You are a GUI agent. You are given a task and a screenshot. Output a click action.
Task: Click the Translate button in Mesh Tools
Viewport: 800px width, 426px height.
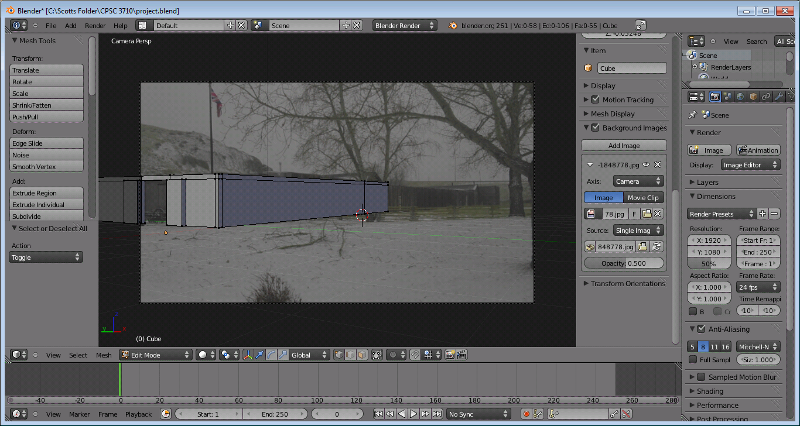(46, 70)
